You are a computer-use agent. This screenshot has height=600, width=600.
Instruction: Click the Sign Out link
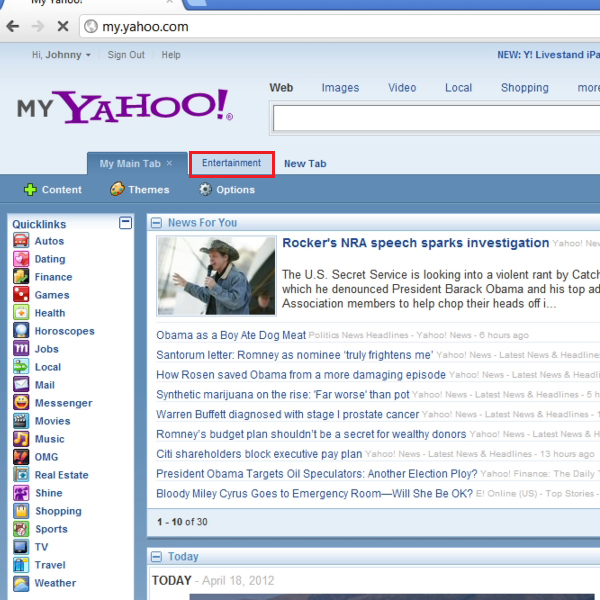point(126,55)
